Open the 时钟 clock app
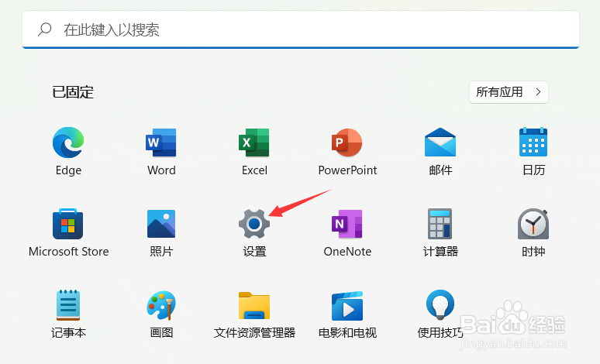Viewport: 600px width, 364px height. (533, 224)
